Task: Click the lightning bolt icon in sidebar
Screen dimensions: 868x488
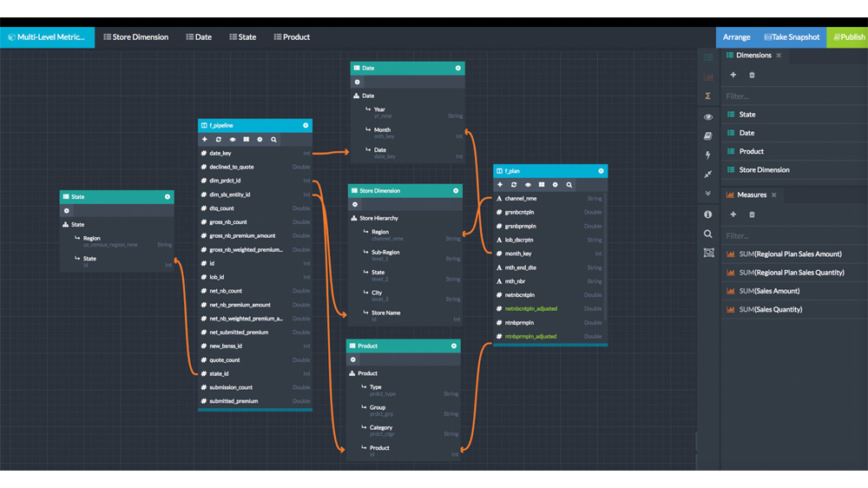Action: (x=708, y=155)
